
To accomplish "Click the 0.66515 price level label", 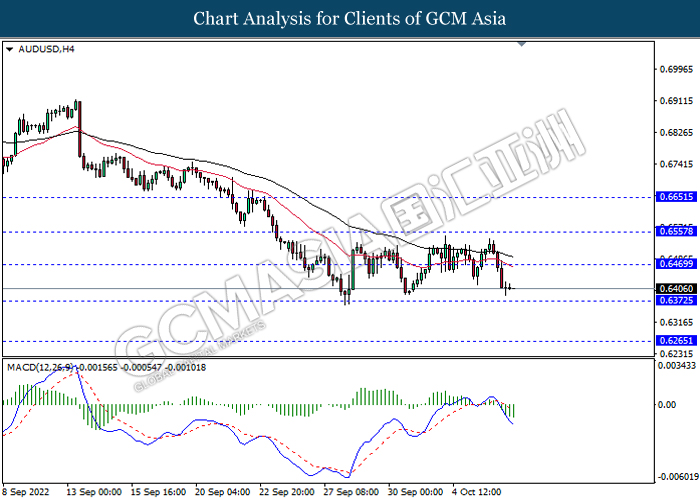I will 676,196.
